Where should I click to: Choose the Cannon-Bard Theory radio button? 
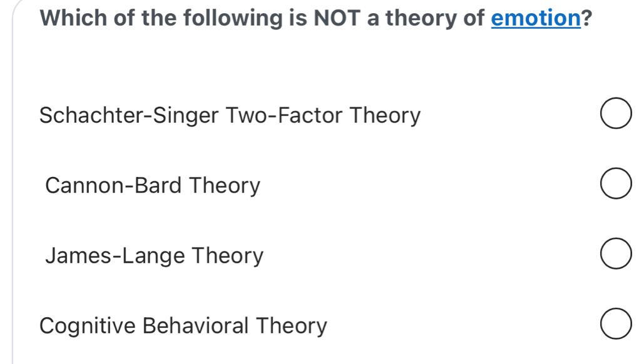pyautogui.click(x=616, y=183)
